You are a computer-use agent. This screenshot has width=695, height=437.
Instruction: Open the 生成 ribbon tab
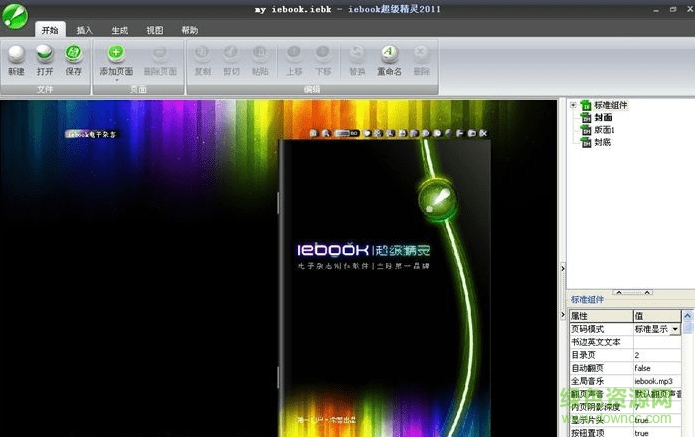(x=120, y=30)
